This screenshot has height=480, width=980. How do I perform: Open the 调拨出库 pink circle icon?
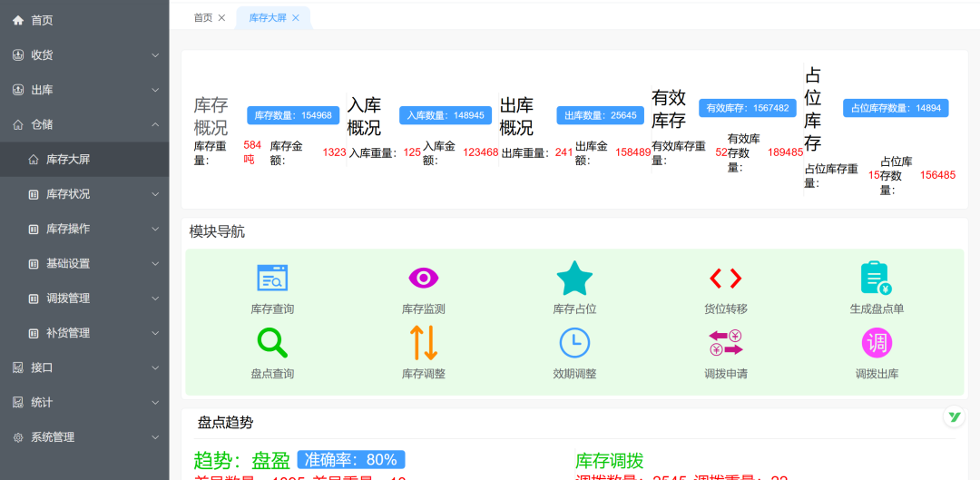[877, 343]
